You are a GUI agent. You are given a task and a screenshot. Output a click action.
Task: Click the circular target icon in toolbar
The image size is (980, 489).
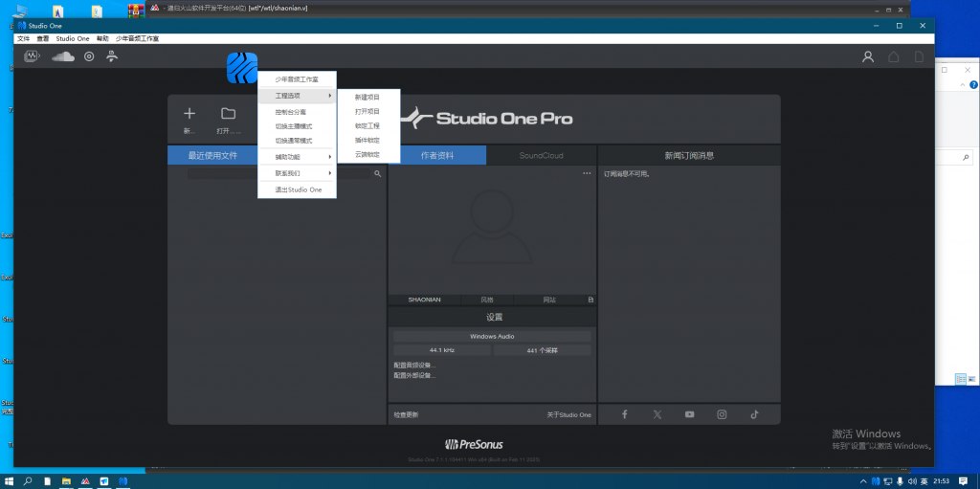[89, 56]
